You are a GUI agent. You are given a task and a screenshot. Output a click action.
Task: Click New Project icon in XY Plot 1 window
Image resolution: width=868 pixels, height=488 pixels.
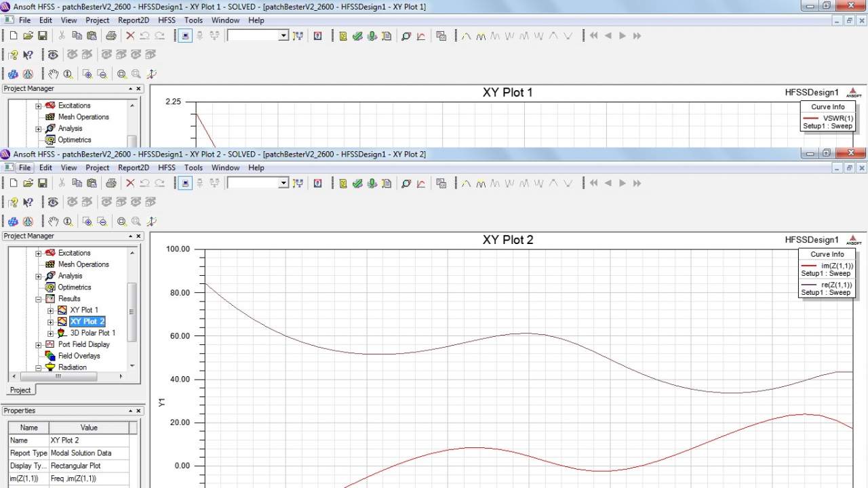[x=14, y=35]
